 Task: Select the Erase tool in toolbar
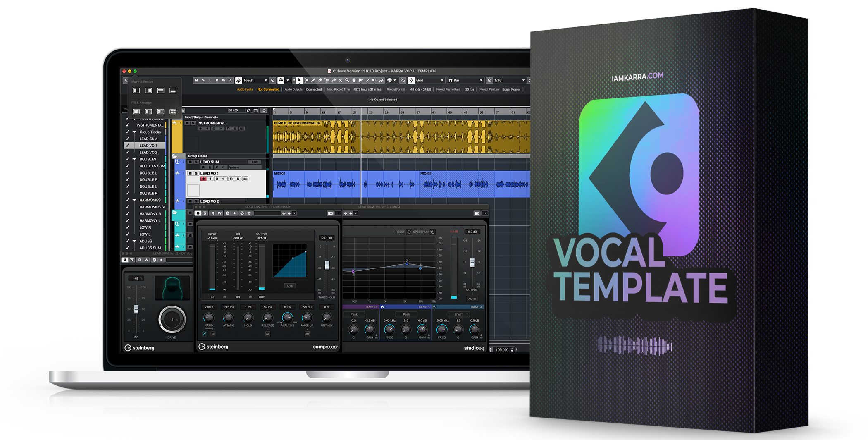(x=320, y=81)
